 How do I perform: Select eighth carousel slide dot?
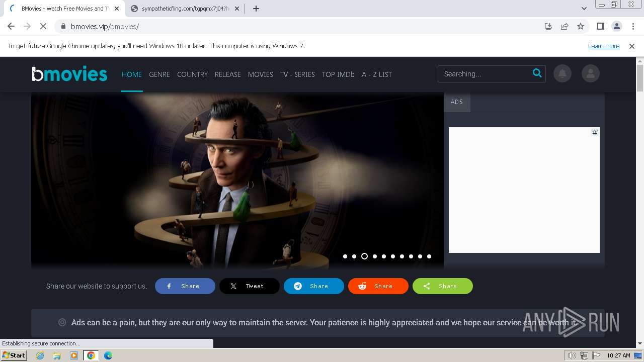point(411,256)
